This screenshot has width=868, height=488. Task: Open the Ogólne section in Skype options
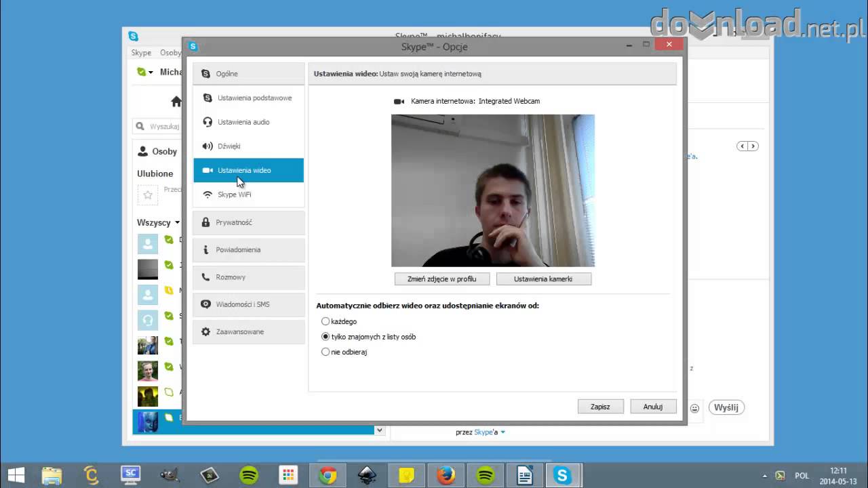[248, 74]
